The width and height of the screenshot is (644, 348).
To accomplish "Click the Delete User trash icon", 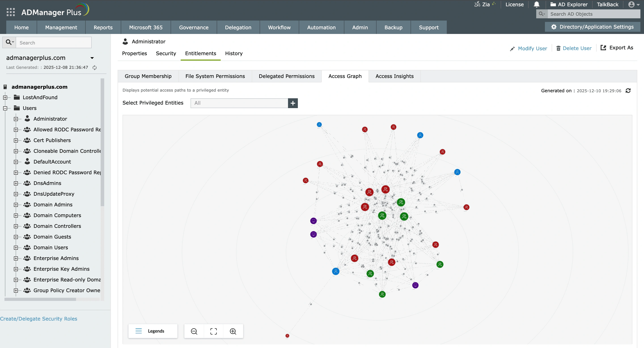I will coord(558,48).
